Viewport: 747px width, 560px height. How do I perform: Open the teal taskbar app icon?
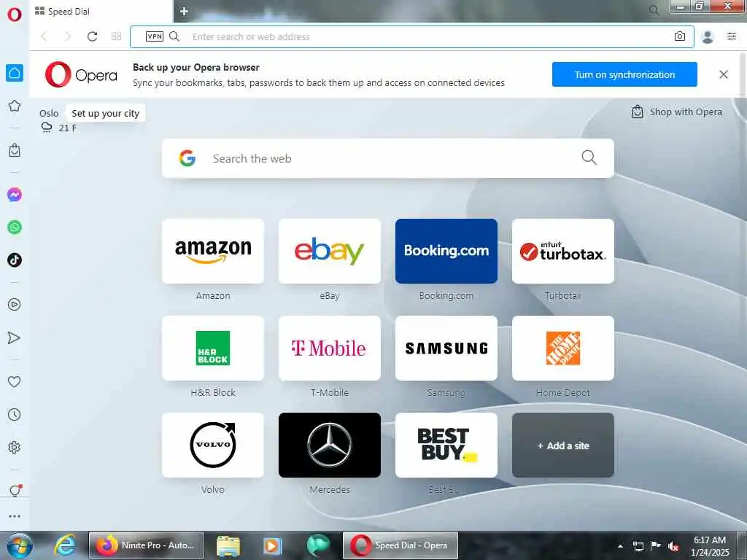[x=318, y=545]
